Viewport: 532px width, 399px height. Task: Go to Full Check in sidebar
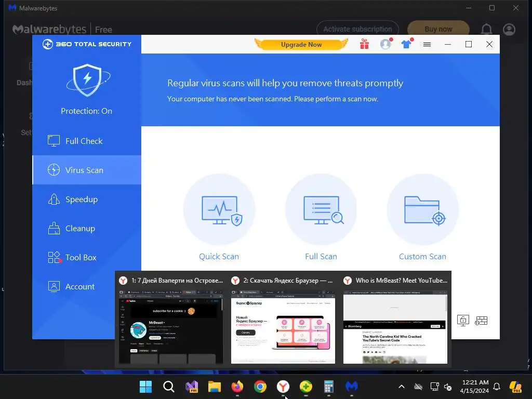tap(87, 141)
